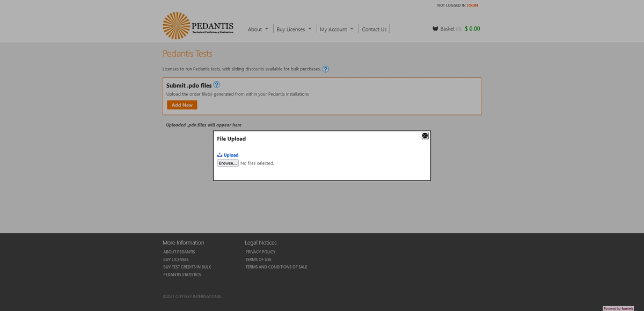Open ABOUT PEDANTIS footer link
Image resolution: width=644 pixels, height=311 pixels.
tap(179, 252)
